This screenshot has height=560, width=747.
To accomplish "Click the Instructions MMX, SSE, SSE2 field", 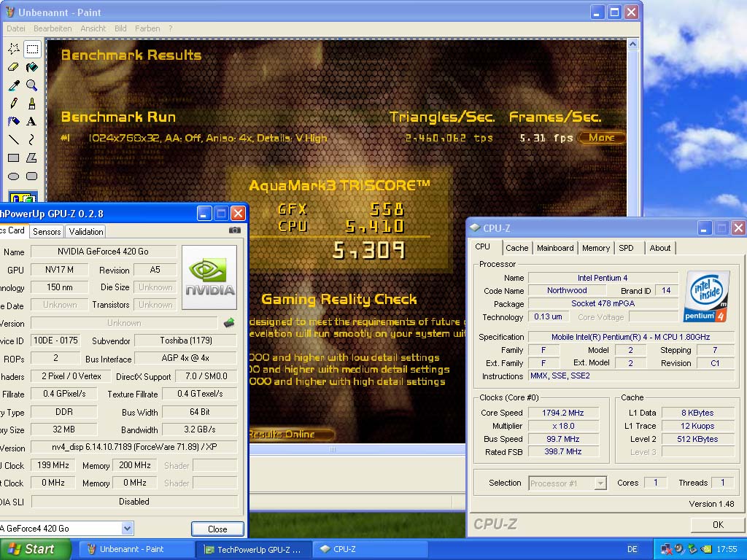I will point(631,376).
